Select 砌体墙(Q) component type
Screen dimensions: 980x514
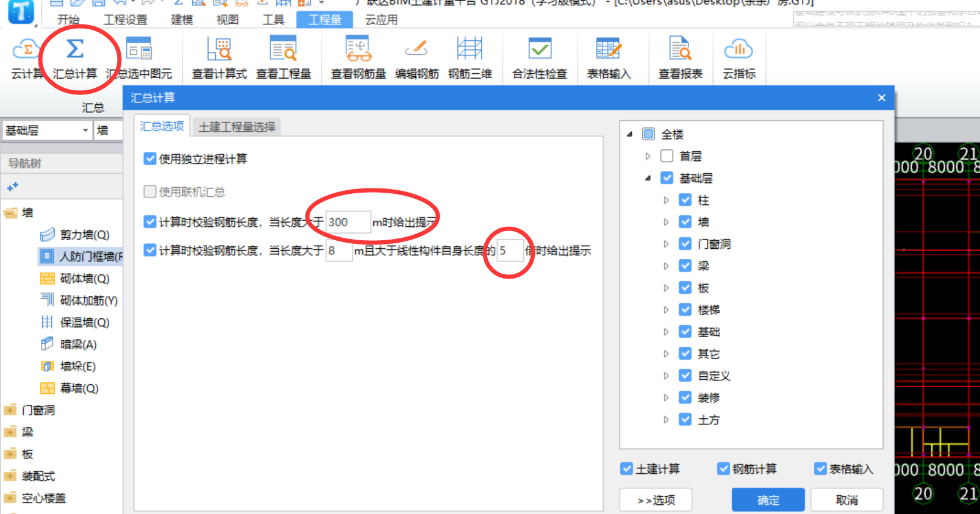75,279
